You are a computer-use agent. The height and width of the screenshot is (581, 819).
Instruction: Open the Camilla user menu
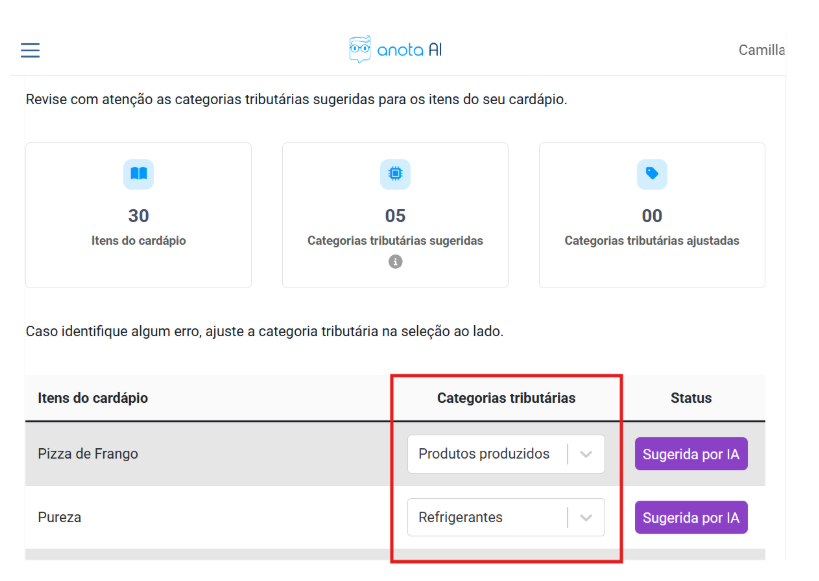[761, 50]
